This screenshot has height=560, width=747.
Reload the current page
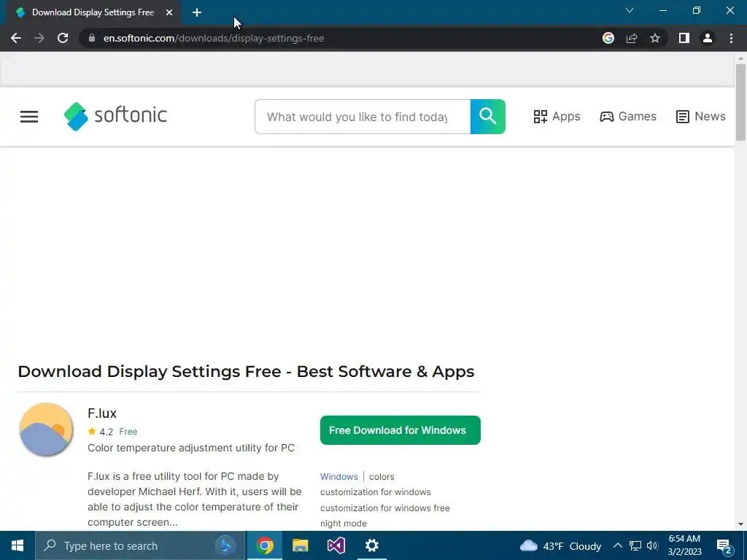point(63,38)
